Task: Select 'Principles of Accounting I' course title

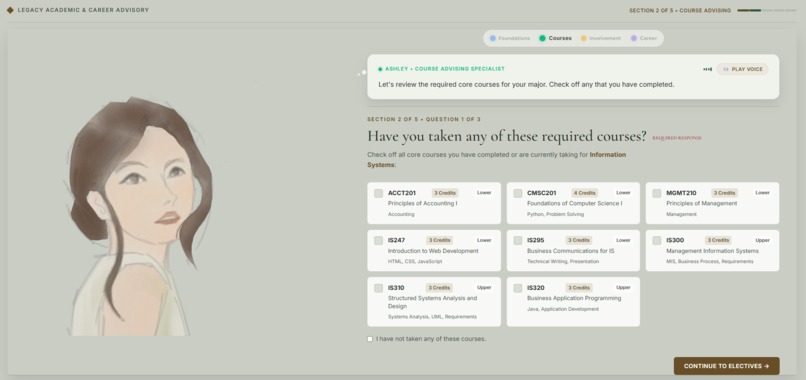Action: pos(423,204)
